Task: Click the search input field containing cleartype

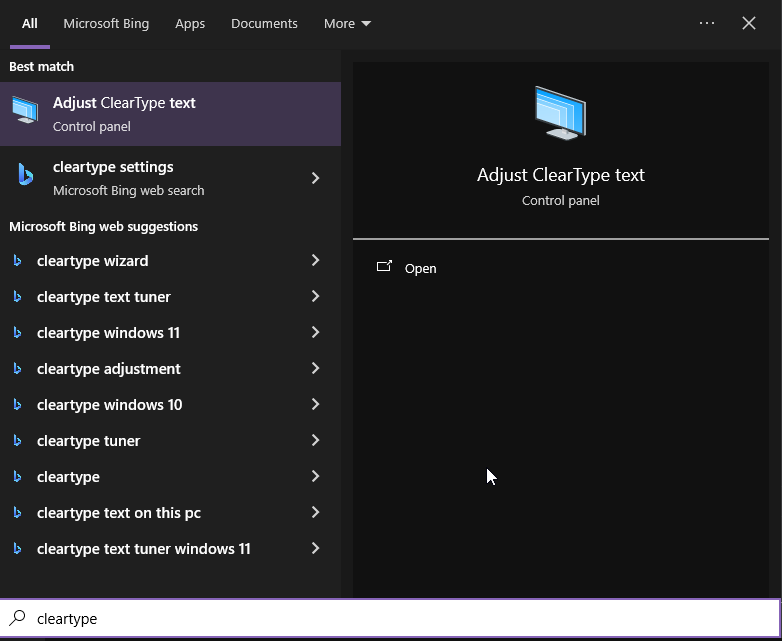Action: [400, 618]
